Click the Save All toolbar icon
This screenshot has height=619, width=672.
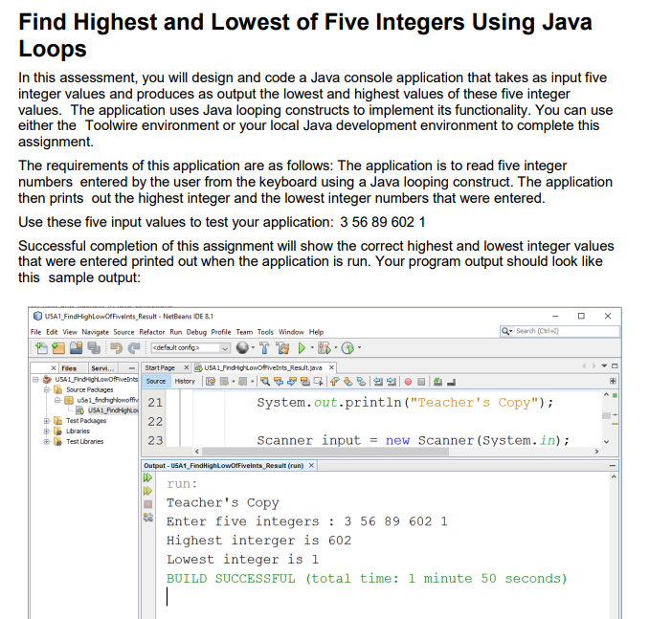(94, 348)
